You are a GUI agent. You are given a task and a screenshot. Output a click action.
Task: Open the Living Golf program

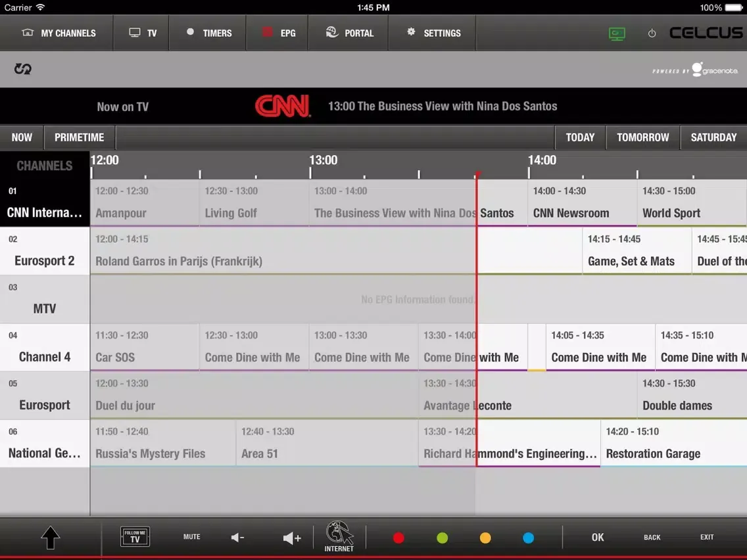coord(254,203)
